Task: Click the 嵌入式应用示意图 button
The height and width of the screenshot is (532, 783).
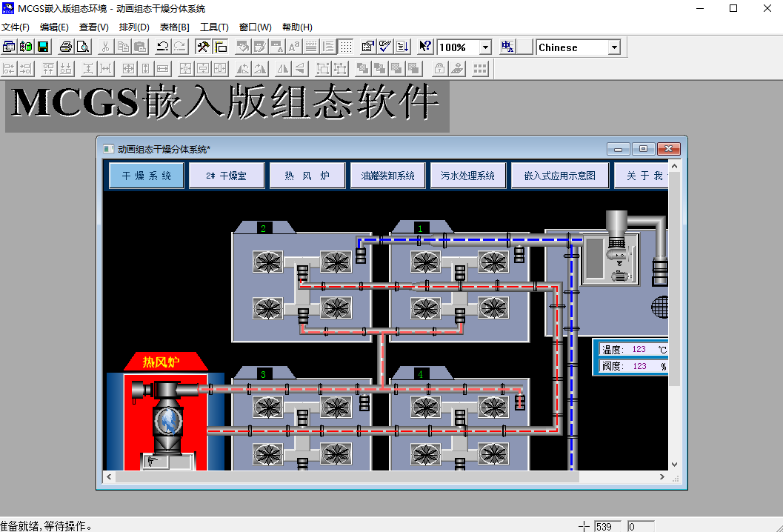Action: tap(560, 176)
